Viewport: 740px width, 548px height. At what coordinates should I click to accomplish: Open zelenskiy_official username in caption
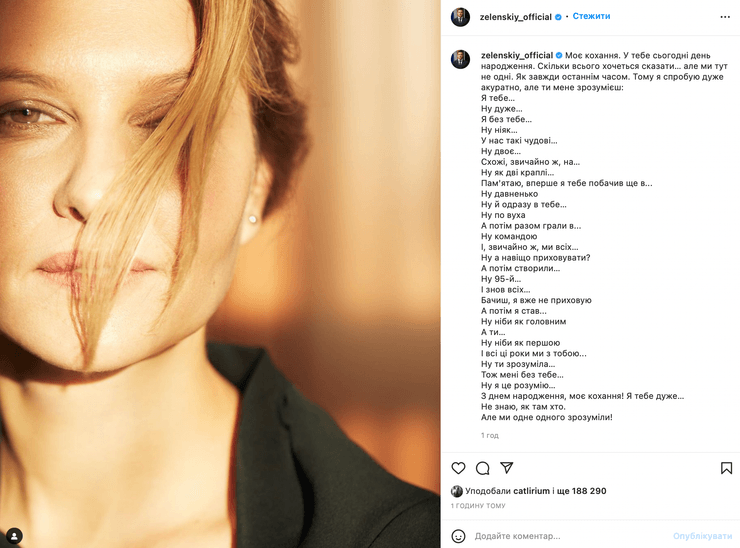coord(517,55)
